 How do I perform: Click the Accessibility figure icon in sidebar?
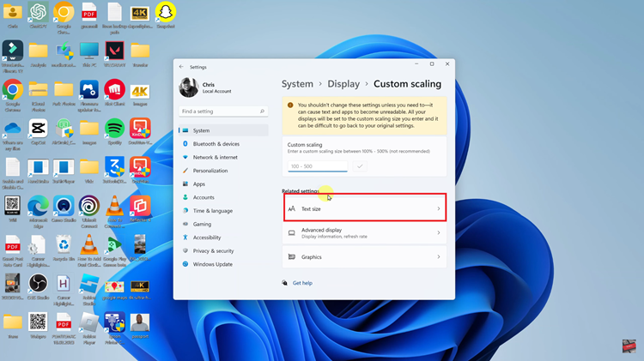185,238
